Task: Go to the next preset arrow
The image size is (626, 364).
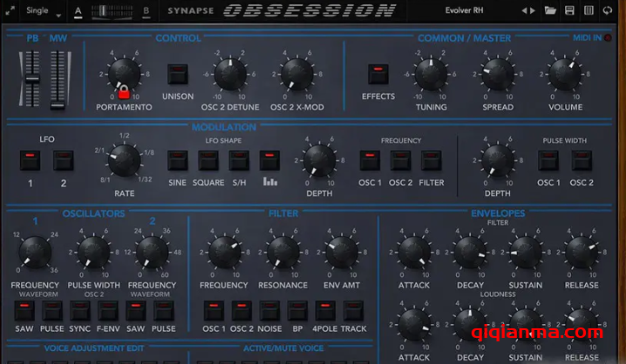Action: [532, 11]
